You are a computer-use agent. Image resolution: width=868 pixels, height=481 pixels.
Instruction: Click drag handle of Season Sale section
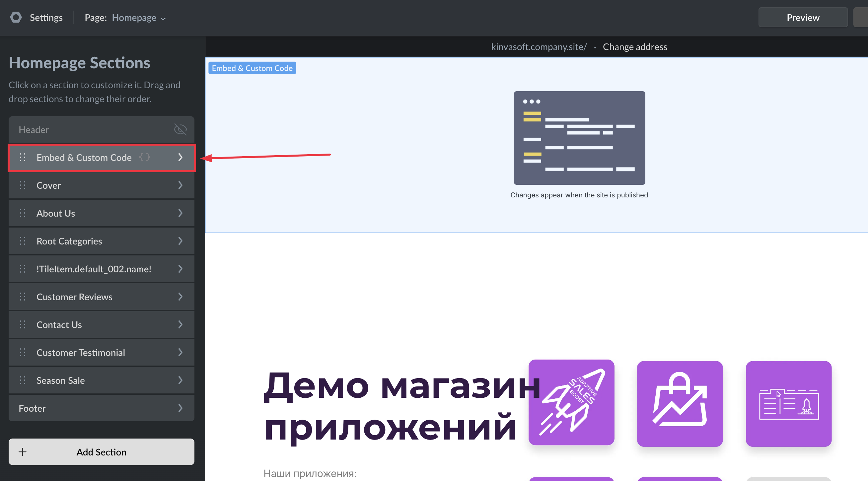coord(23,380)
